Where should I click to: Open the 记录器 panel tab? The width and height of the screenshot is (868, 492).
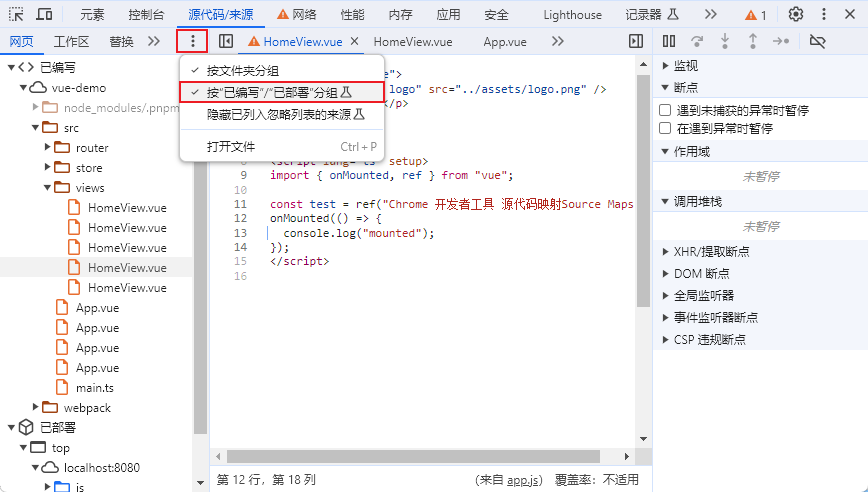click(x=652, y=14)
